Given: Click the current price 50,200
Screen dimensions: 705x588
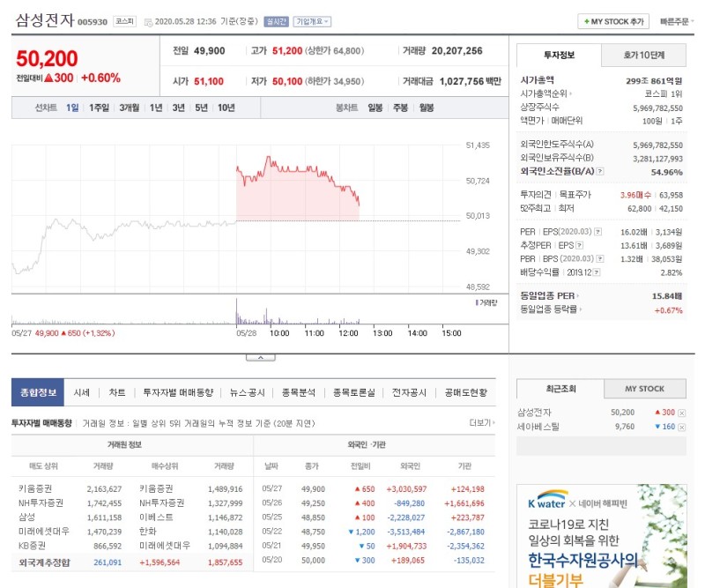Looking at the screenshot, I should [47, 58].
